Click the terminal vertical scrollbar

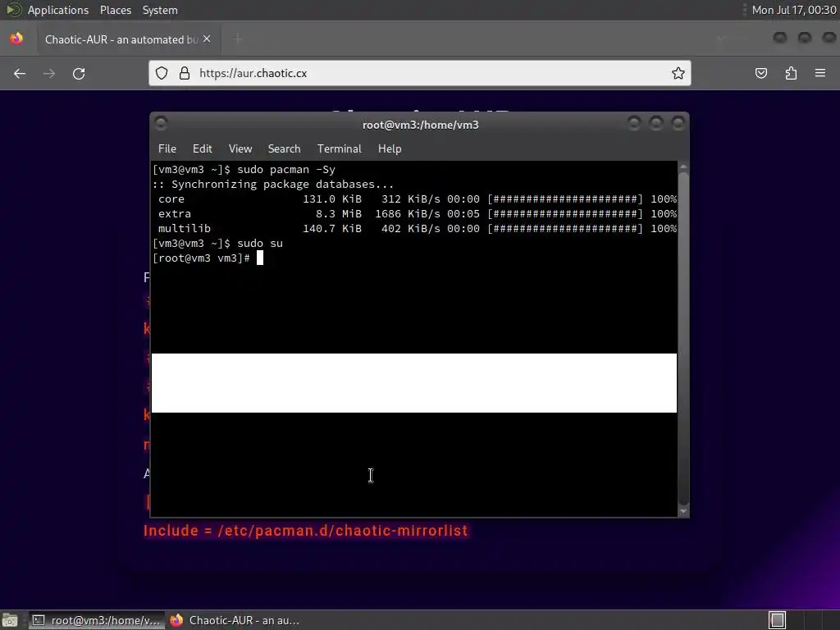pos(683,339)
